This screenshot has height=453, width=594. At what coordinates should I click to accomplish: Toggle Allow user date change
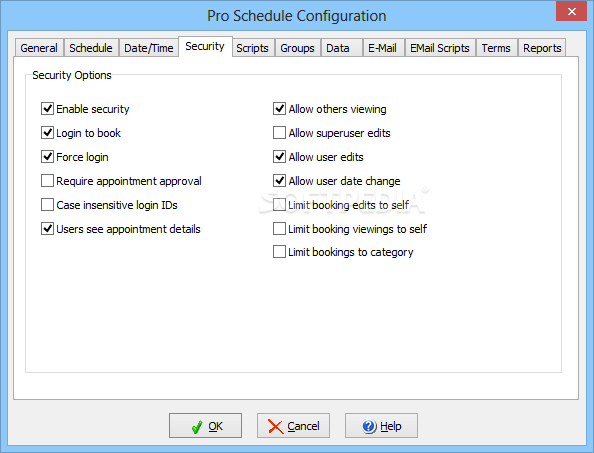click(x=280, y=181)
